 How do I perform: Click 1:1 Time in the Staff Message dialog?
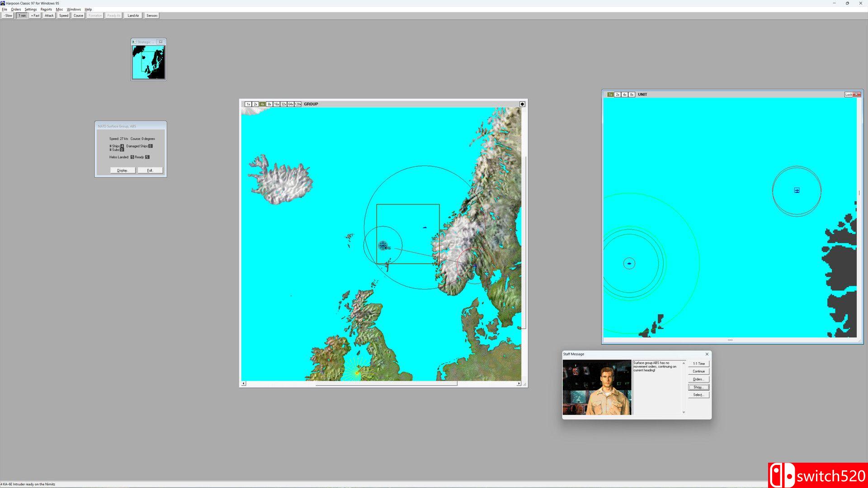click(698, 363)
